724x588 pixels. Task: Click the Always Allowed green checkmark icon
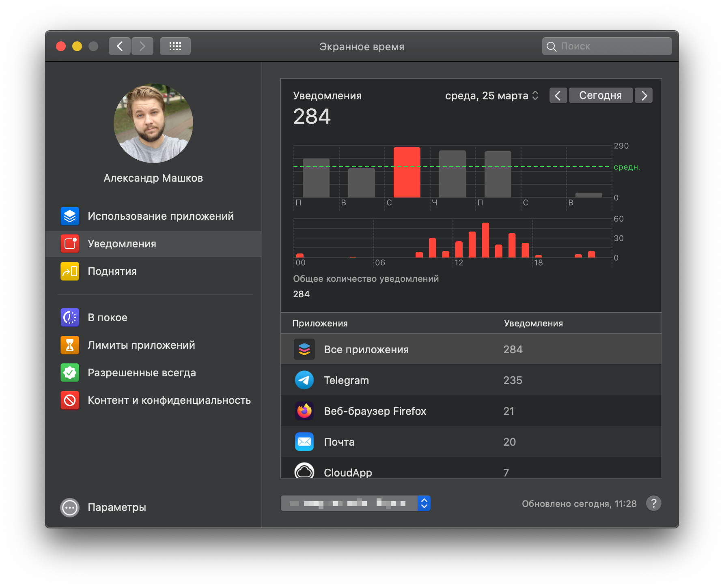point(70,373)
